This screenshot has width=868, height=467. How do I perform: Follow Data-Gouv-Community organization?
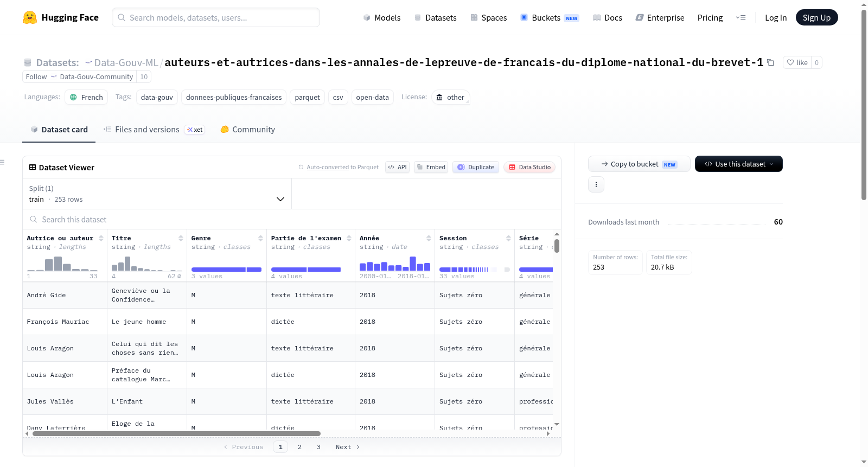point(79,76)
